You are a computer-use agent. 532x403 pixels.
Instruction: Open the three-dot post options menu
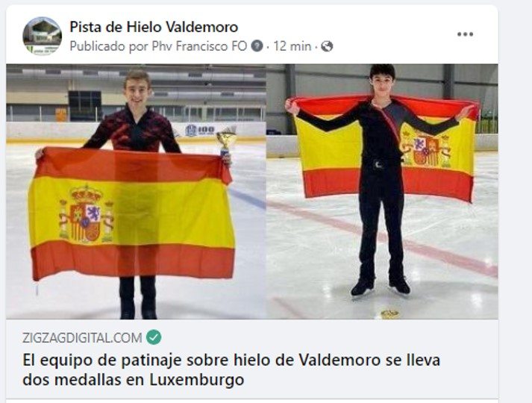tap(465, 34)
